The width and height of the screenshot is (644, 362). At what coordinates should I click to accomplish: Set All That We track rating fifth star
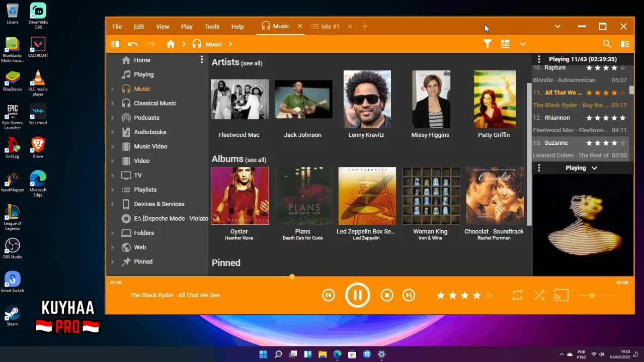point(623,93)
